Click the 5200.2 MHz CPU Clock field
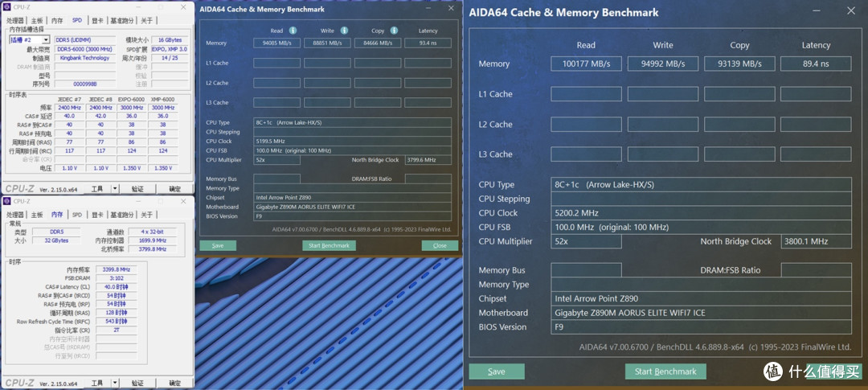The width and height of the screenshot is (868, 390). click(701, 213)
